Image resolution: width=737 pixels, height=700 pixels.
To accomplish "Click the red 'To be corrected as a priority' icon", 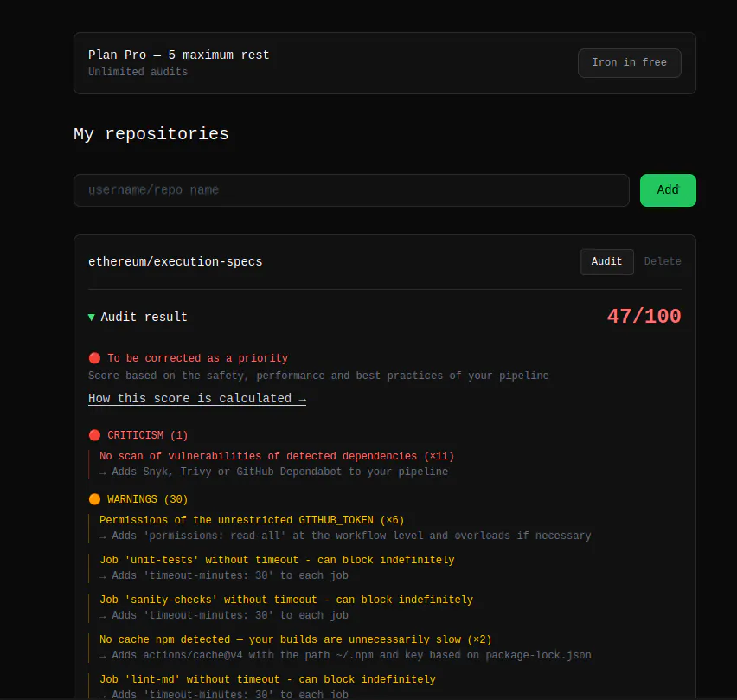I will coord(94,358).
